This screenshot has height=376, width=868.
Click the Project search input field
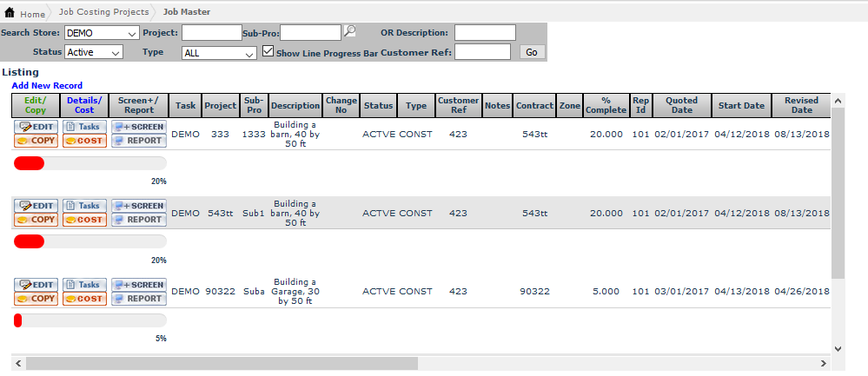pos(211,33)
